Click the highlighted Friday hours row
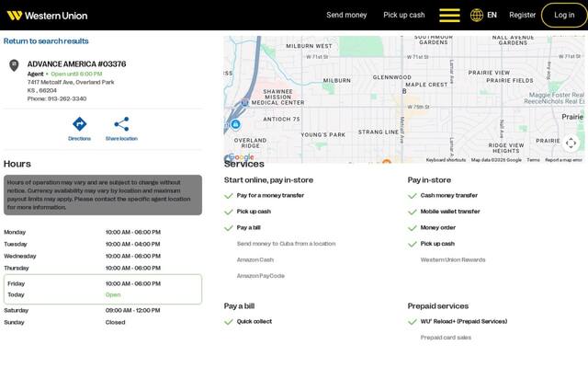The height and width of the screenshot is (368, 588). (x=103, y=289)
